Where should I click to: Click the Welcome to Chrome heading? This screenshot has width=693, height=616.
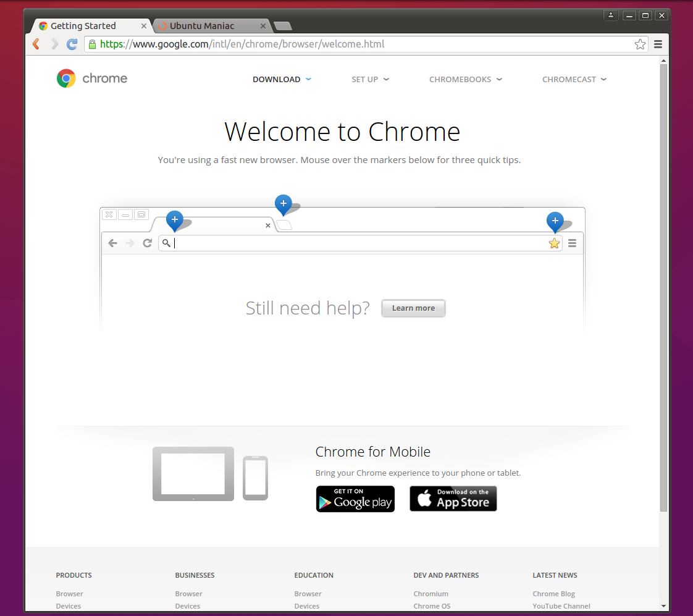(x=342, y=132)
